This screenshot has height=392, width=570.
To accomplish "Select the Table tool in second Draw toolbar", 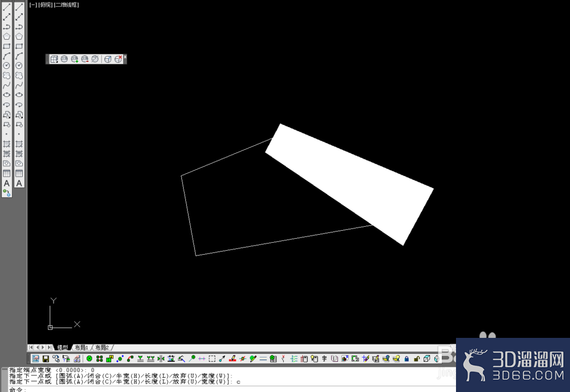I will click(19, 174).
